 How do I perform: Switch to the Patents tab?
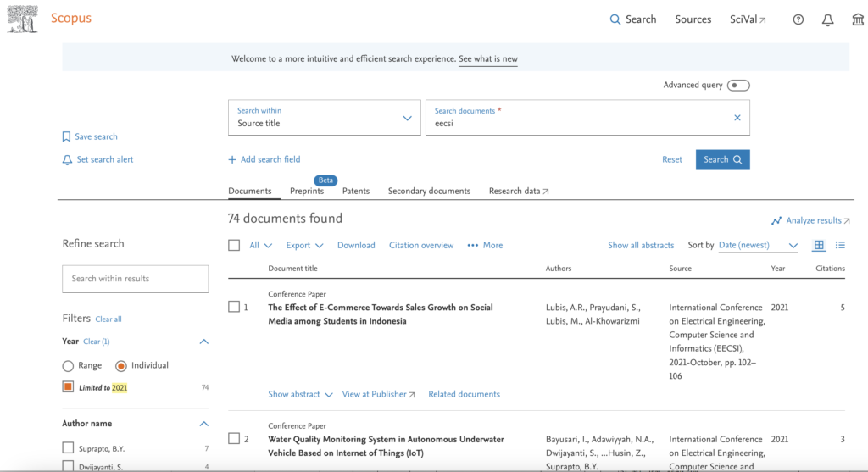click(x=355, y=191)
